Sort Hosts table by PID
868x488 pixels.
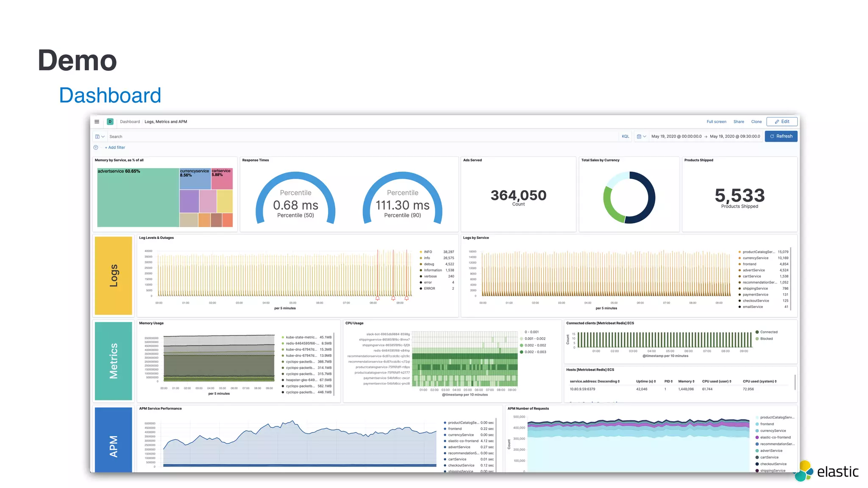(668, 381)
